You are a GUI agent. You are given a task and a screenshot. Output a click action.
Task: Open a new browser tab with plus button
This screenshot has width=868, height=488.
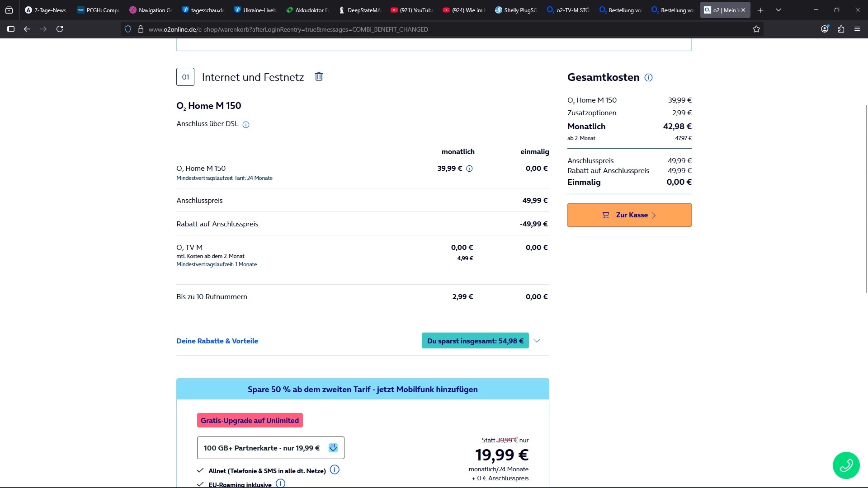coord(760,10)
